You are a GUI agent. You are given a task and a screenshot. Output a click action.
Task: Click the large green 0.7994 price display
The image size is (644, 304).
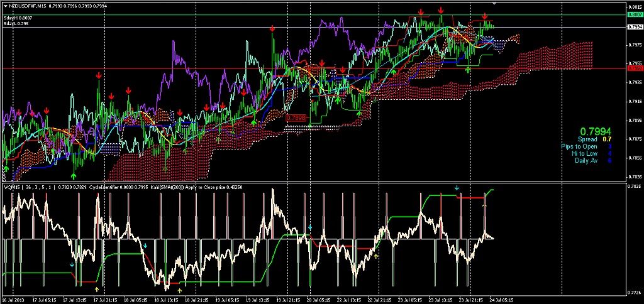click(595, 131)
